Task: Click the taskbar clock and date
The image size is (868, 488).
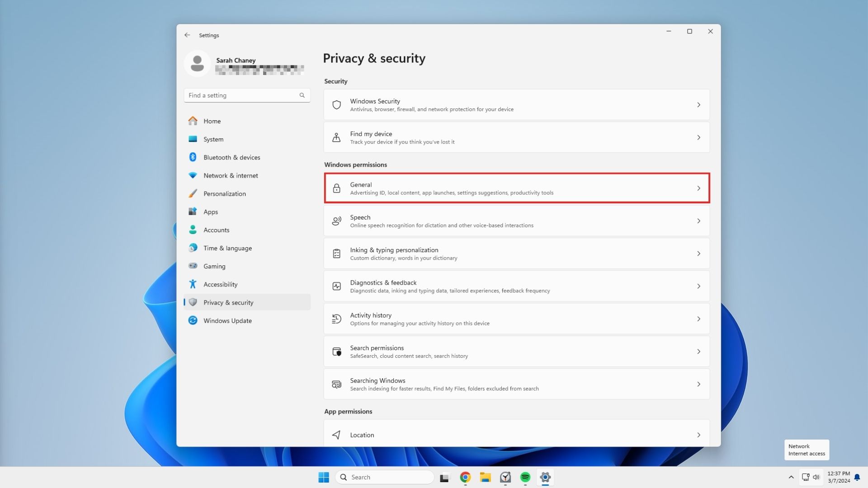Action: pos(839,477)
